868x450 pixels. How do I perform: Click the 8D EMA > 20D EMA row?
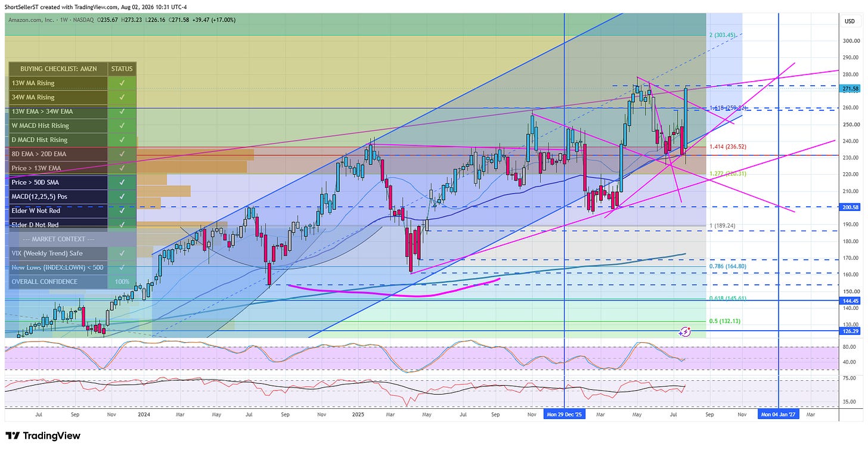(x=72, y=154)
